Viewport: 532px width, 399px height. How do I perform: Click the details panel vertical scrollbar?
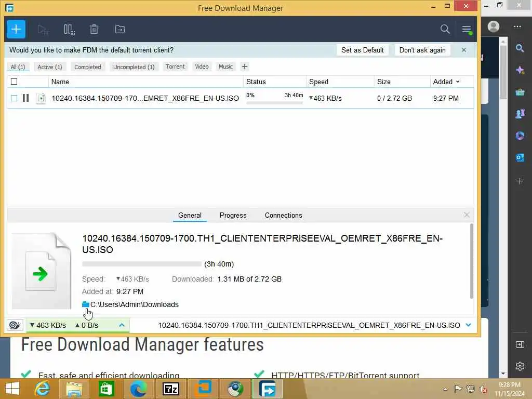pos(471,261)
